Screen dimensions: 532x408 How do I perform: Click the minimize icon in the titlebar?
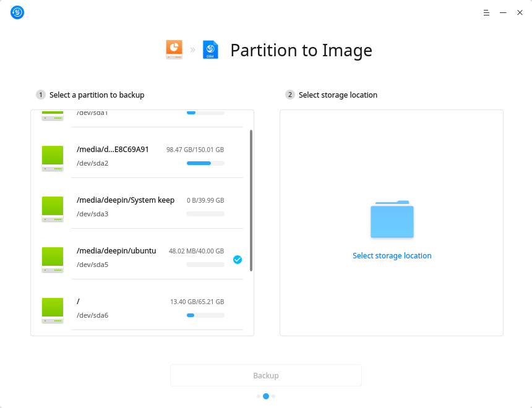point(503,12)
